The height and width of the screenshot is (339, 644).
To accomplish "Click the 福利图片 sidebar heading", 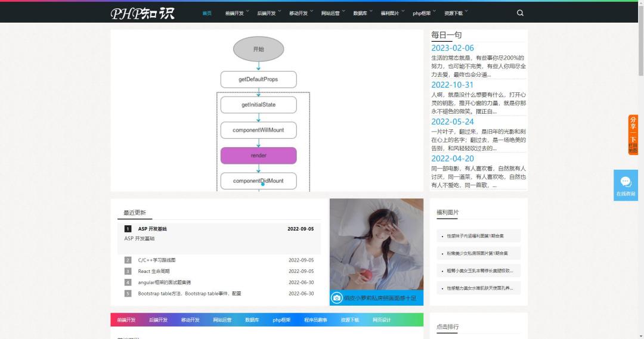I will pos(448,212).
